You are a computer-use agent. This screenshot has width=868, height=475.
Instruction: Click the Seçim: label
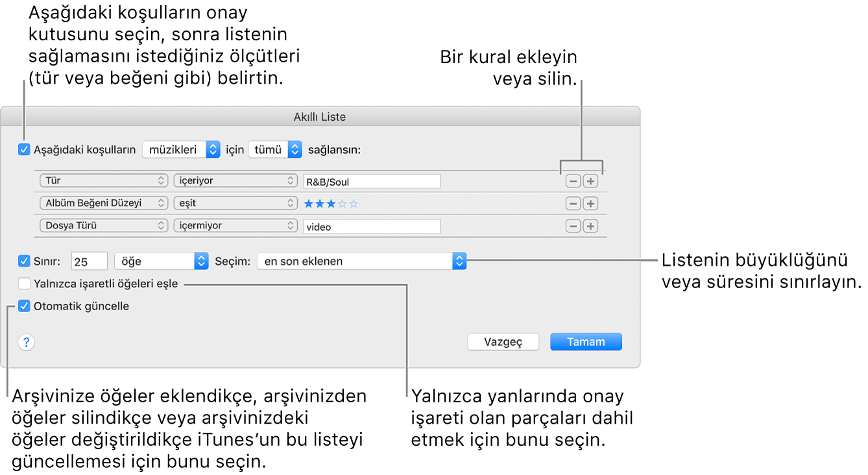click(x=232, y=262)
